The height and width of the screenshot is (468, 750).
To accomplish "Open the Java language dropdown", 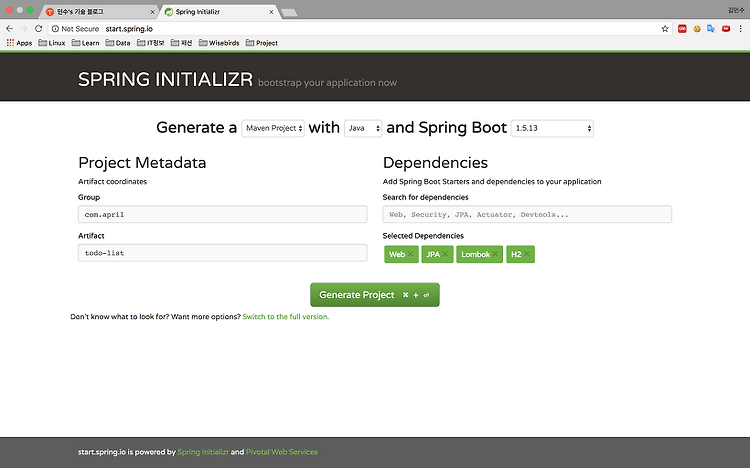I will point(363,128).
